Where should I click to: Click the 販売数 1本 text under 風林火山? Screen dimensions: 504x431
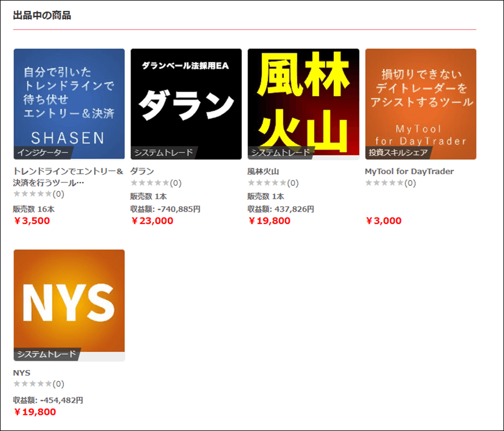point(265,196)
